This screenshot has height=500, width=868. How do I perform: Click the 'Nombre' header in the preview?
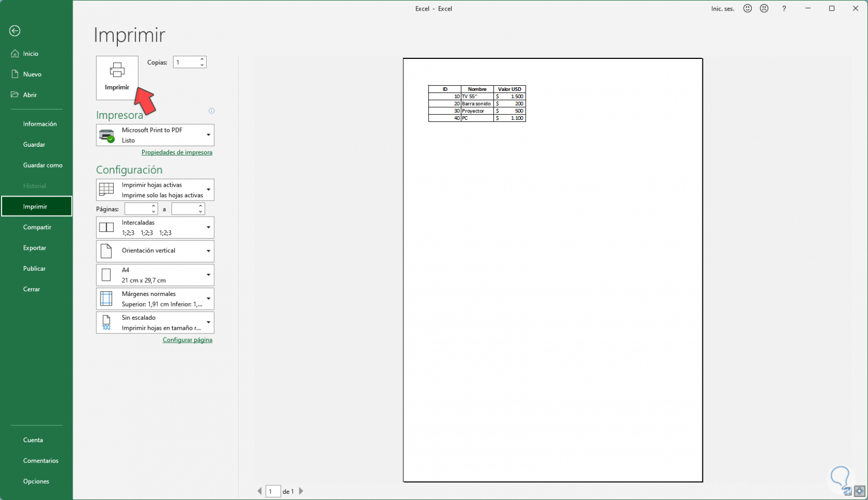coord(477,89)
